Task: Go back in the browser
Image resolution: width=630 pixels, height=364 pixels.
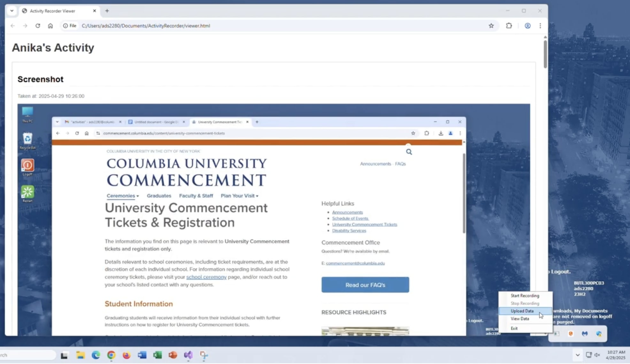Action: click(13, 26)
